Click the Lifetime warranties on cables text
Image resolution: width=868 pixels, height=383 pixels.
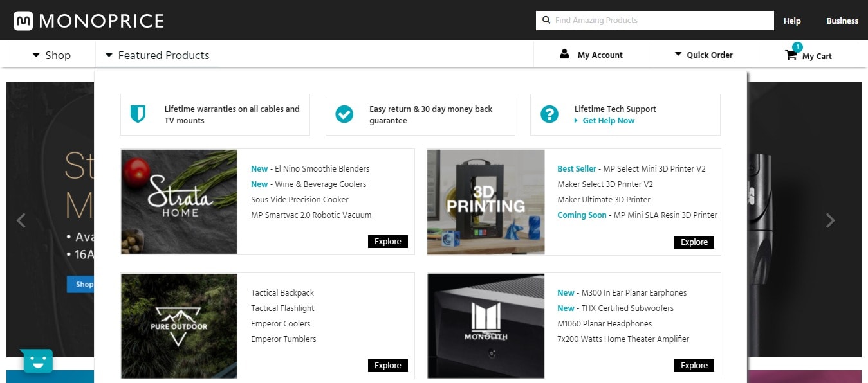pyautogui.click(x=232, y=114)
